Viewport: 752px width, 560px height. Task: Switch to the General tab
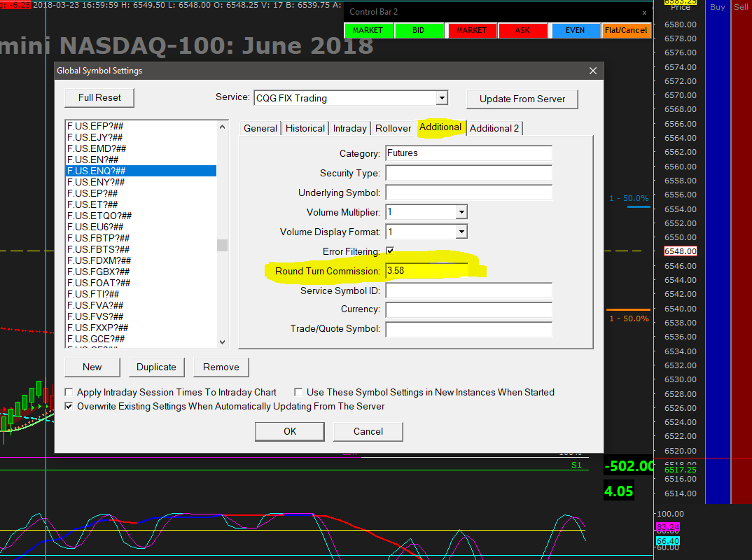[x=260, y=128]
